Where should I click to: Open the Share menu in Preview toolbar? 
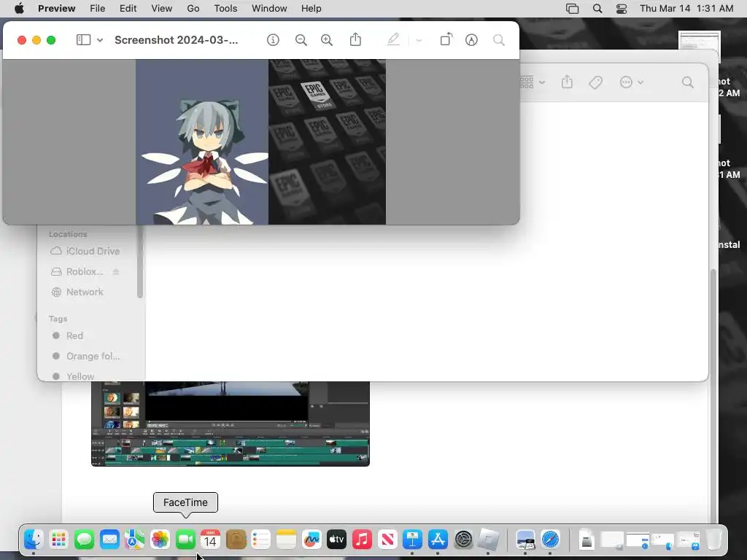355,39
